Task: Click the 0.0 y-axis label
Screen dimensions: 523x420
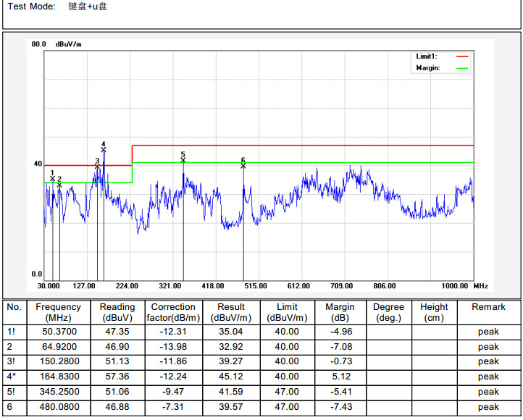Action: coord(37,274)
